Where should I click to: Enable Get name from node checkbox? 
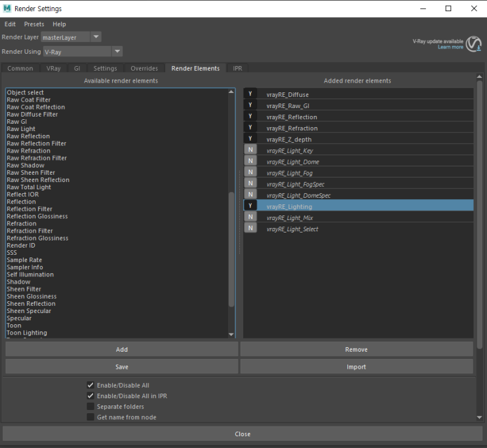tap(90, 417)
